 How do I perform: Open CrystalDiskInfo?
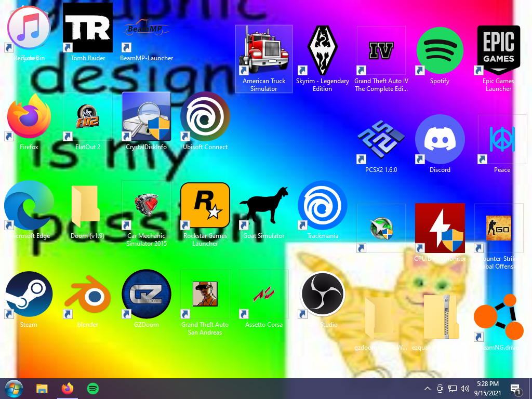[x=146, y=116]
